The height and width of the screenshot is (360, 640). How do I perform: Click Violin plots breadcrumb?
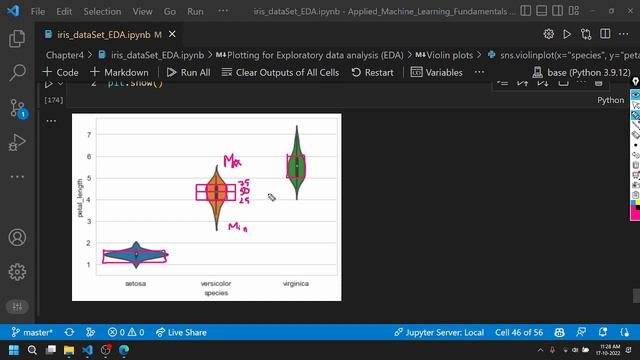(444, 55)
